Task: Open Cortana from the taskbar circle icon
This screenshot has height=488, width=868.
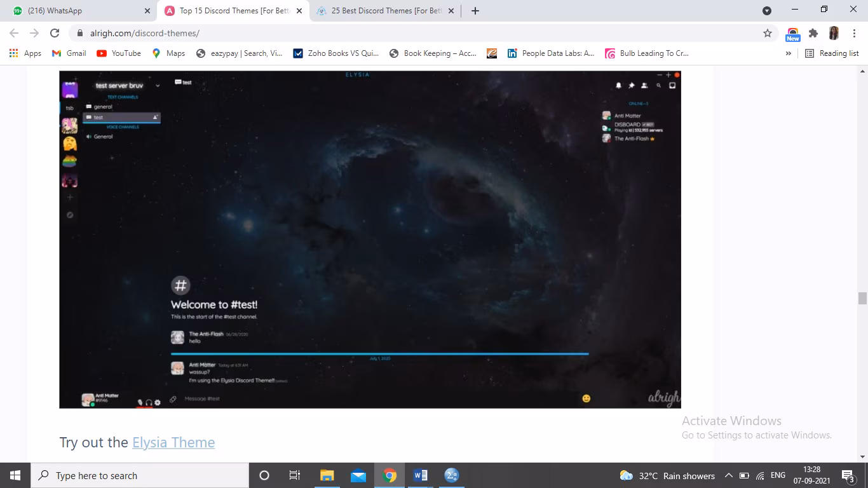Action: pos(264,475)
